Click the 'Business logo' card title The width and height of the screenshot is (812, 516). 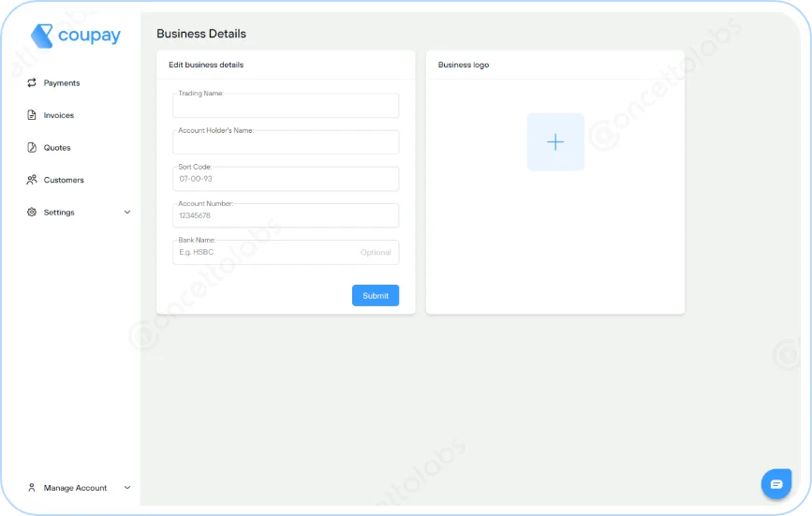464,65
